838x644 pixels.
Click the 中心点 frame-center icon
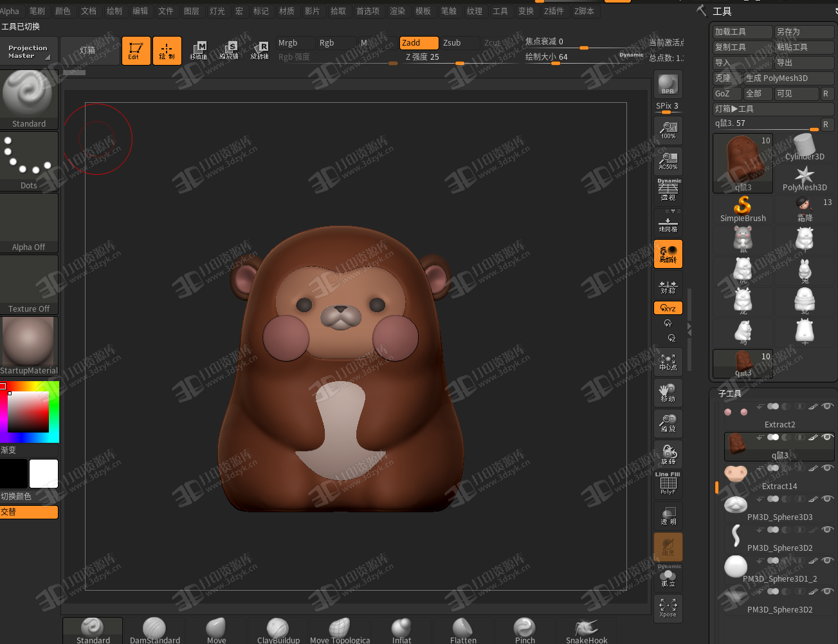668,362
